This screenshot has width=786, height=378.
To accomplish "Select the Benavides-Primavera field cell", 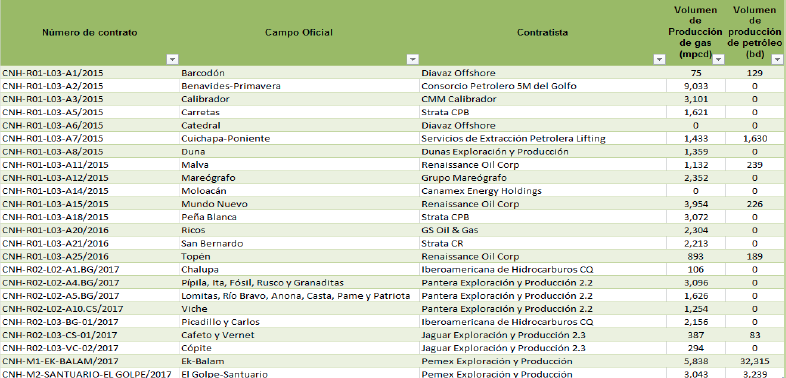I will point(300,86).
